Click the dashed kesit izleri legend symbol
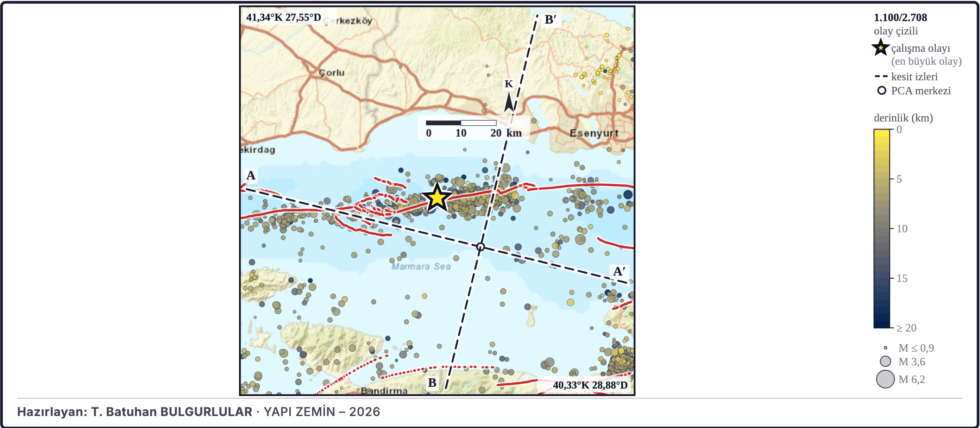 tap(881, 76)
